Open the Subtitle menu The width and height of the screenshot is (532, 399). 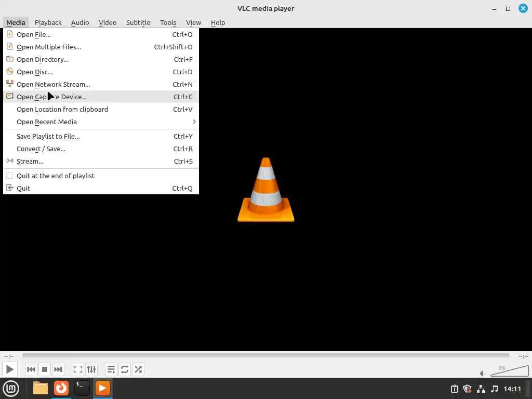pyautogui.click(x=138, y=22)
